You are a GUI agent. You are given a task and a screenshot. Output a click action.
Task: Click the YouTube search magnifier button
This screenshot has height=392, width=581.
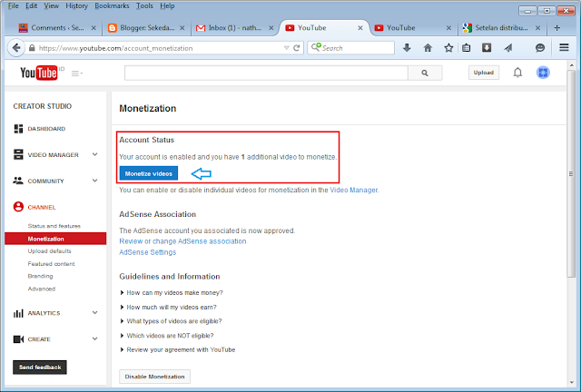click(425, 73)
